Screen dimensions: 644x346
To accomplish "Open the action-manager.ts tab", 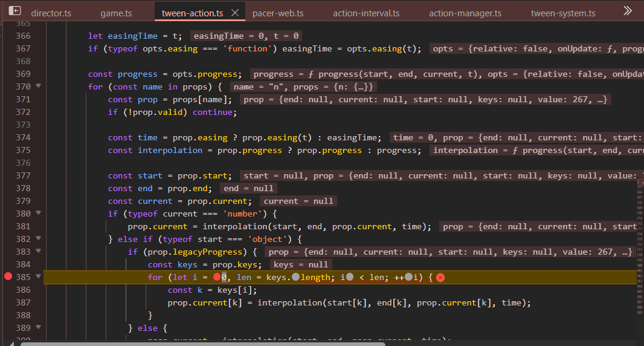I will (x=465, y=13).
